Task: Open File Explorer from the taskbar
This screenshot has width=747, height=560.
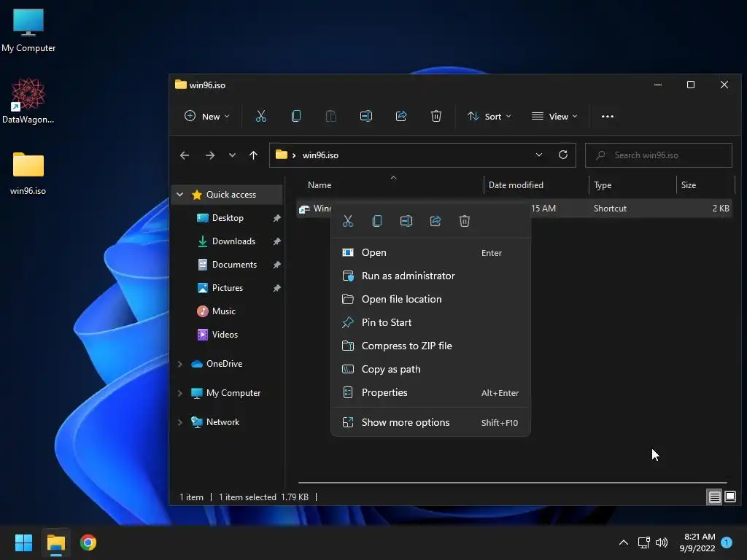Action: [x=55, y=542]
